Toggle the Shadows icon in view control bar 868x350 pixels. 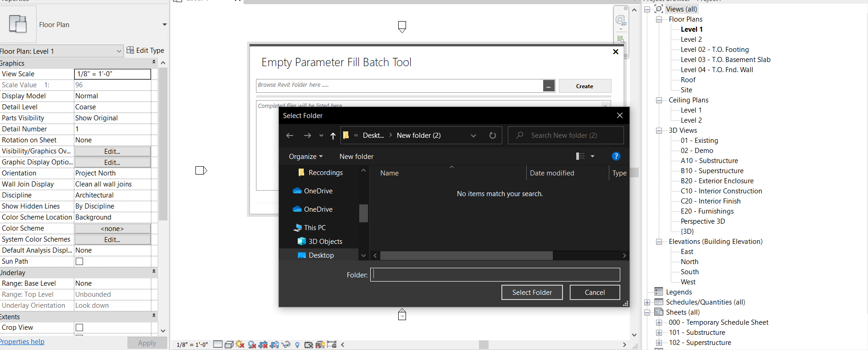pyautogui.click(x=251, y=344)
